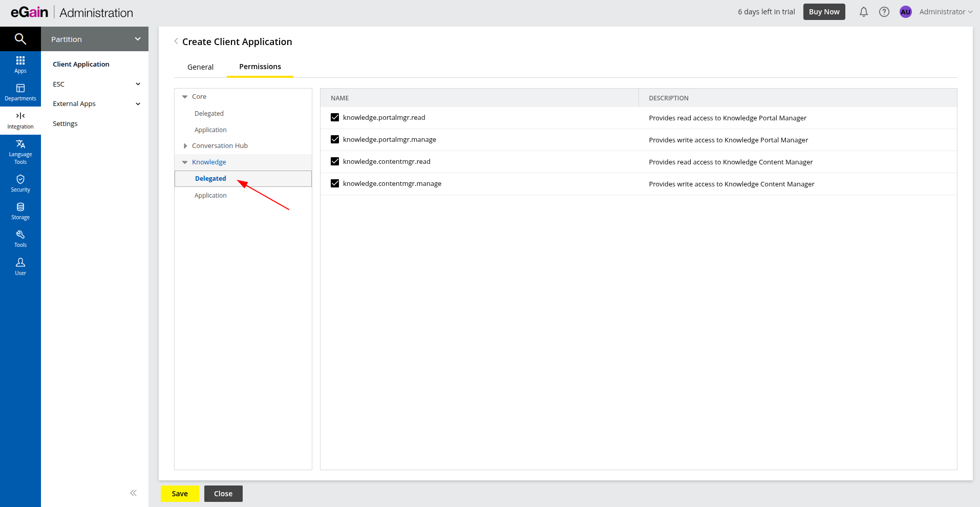Open the Storage database icon
980x507 pixels.
(20, 210)
